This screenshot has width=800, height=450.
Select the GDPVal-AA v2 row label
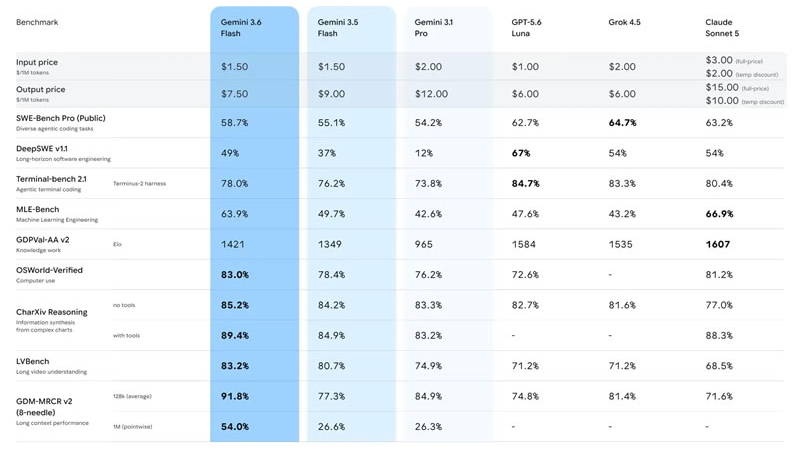(x=42, y=240)
